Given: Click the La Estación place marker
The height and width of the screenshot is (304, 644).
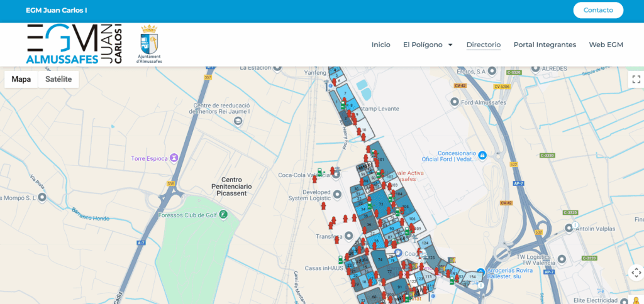Looking at the screenshot, I should click(277, 68).
